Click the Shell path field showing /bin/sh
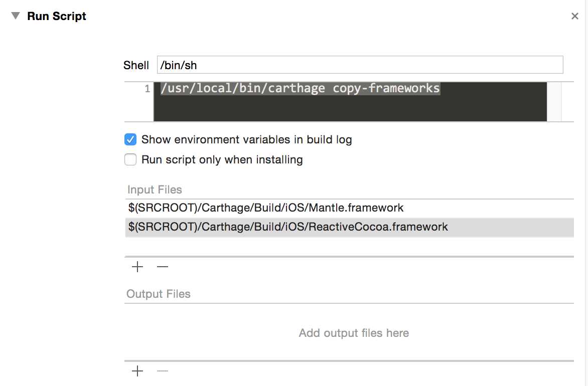 point(360,65)
